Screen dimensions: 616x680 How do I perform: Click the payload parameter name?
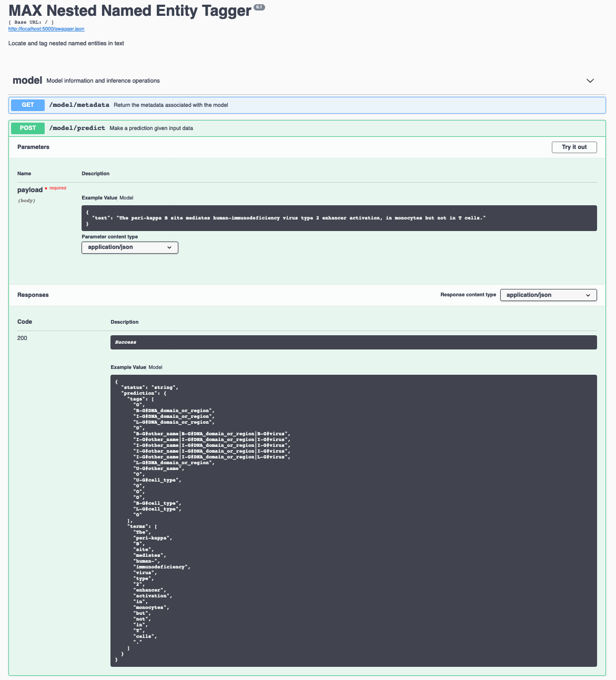[x=30, y=190]
